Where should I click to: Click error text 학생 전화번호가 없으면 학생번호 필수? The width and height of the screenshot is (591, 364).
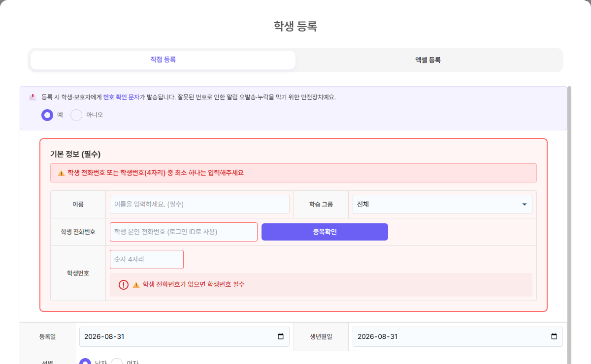coord(194,285)
